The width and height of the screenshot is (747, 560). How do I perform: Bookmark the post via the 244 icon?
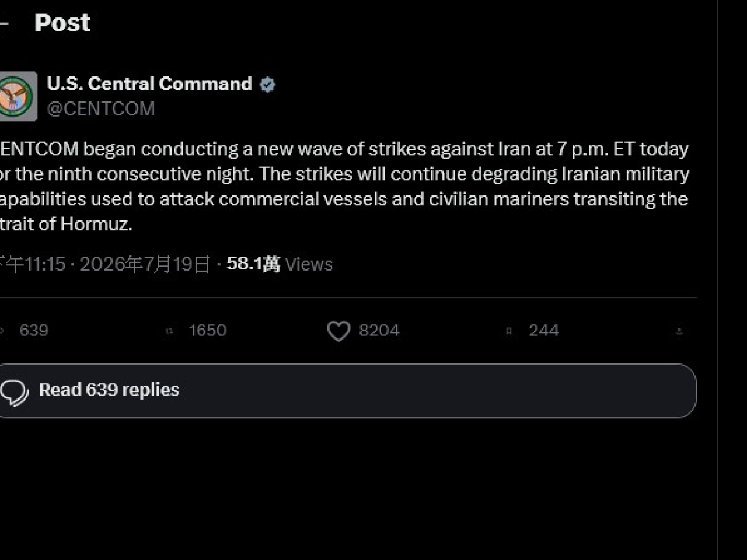[x=508, y=331]
